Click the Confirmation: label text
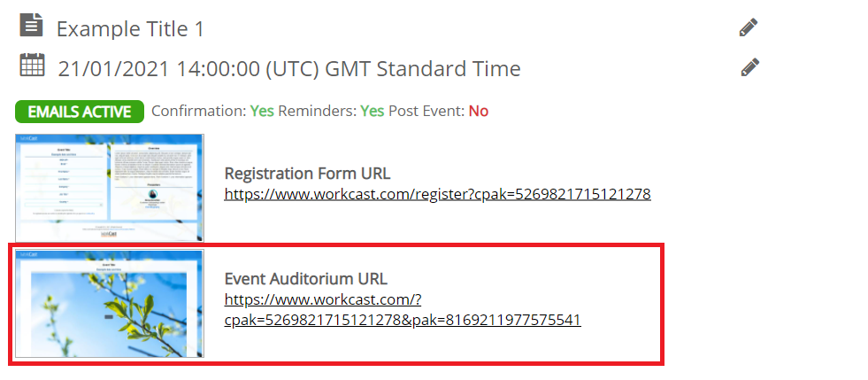Screen dimensions: 868x380 click(x=199, y=112)
